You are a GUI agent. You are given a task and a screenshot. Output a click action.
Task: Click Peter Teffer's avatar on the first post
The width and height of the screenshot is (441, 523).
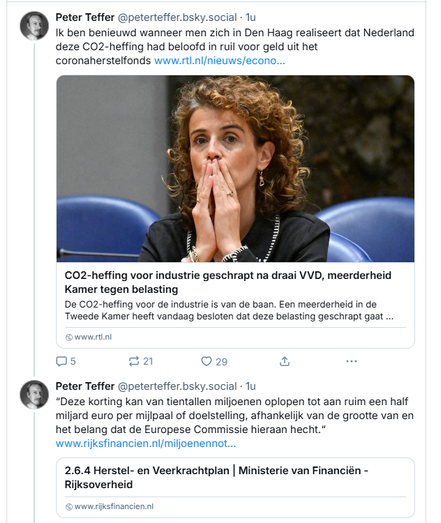(x=34, y=26)
